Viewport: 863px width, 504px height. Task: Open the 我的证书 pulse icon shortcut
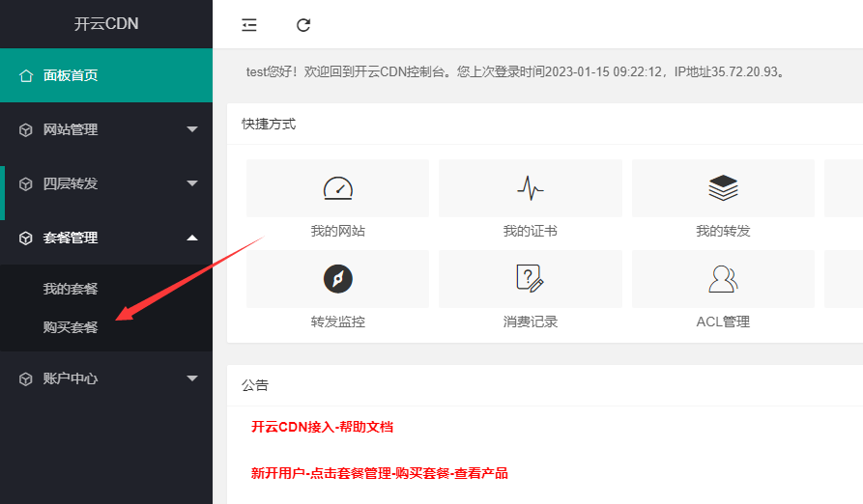pyautogui.click(x=531, y=188)
